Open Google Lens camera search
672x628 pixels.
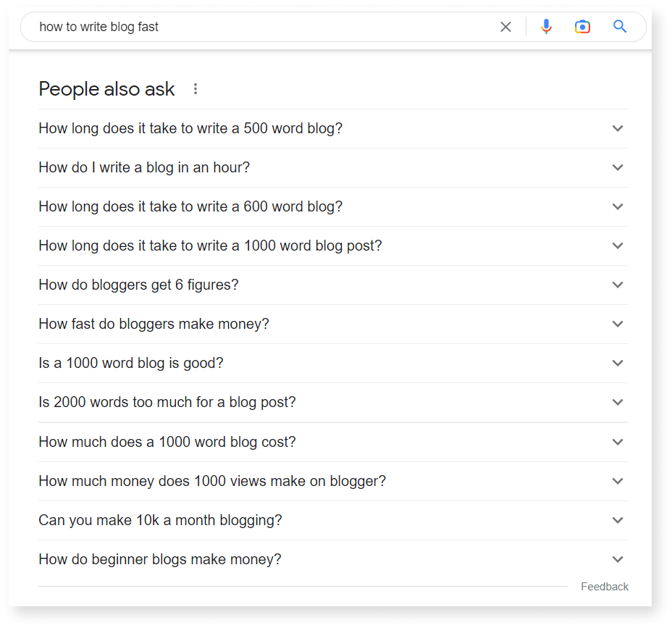pos(582,26)
